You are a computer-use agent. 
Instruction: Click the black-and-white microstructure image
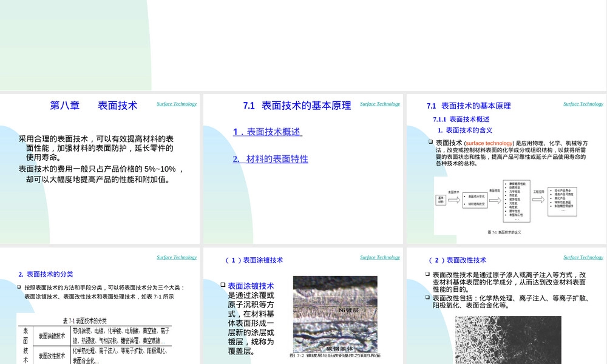pos(508,340)
